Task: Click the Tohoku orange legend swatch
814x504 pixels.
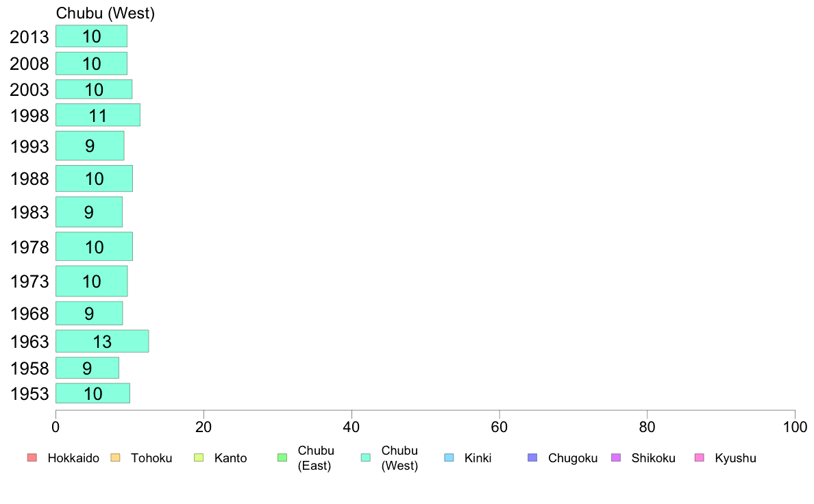Action: point(115,458)
